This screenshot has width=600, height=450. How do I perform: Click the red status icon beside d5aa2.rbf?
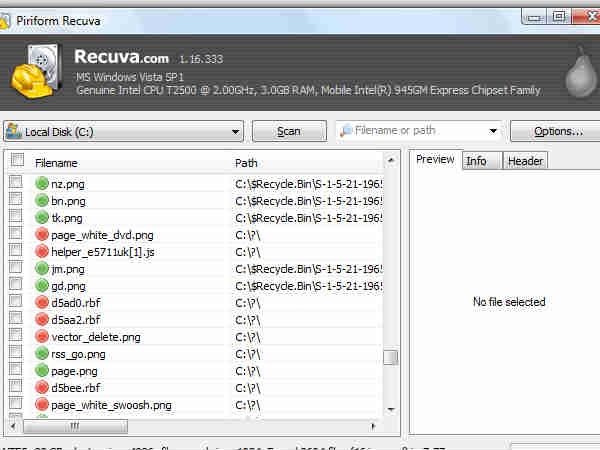42,319
